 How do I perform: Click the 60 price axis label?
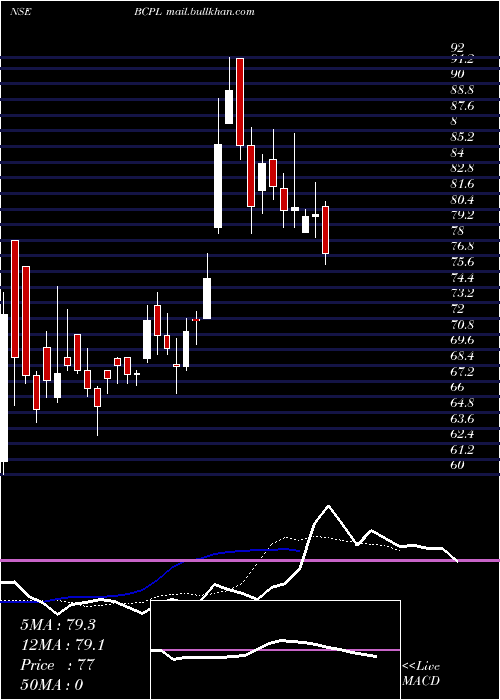[x=458, y=465]
